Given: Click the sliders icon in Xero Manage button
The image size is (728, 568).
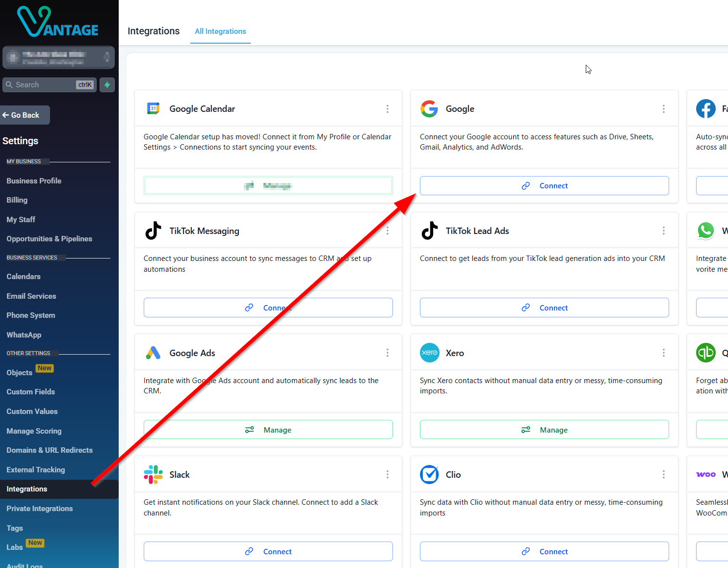Looking at the screenshot, I should click(526, 430).
